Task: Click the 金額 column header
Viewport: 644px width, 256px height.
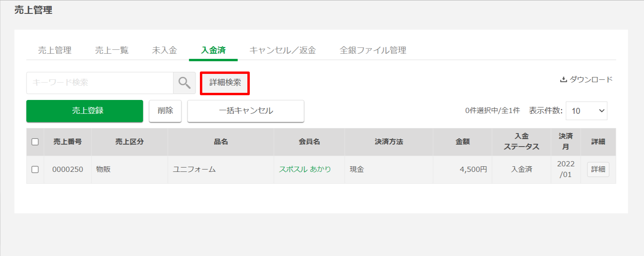Action: click(463, 141)
